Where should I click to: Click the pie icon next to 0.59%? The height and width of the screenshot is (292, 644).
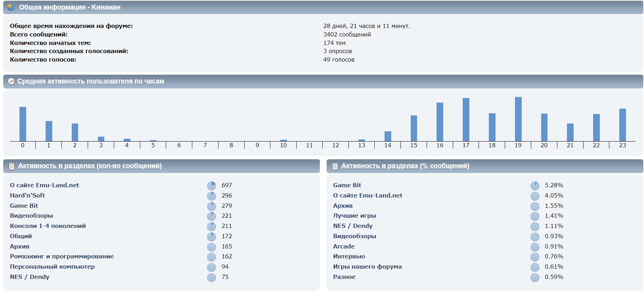coord(535,277)
